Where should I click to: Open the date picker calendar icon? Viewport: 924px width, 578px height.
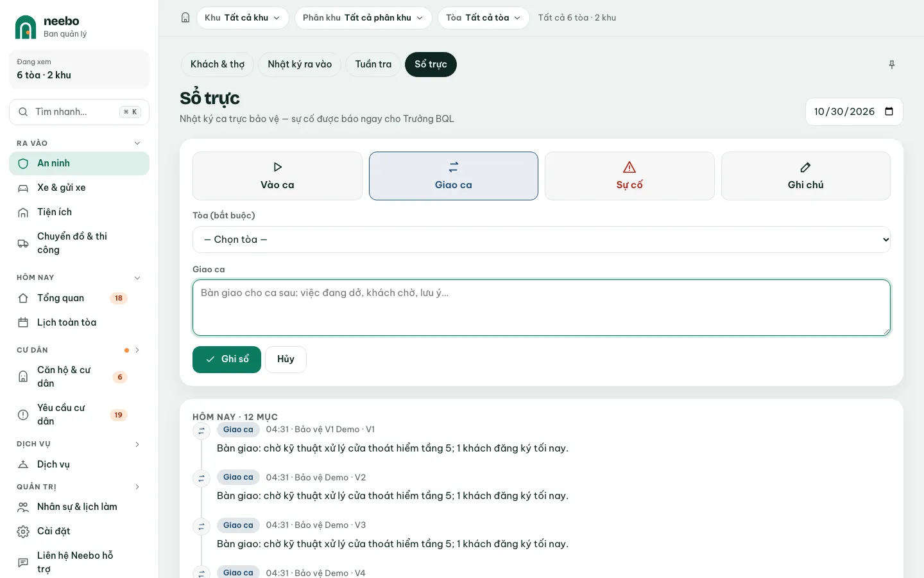tap(889, 112)
